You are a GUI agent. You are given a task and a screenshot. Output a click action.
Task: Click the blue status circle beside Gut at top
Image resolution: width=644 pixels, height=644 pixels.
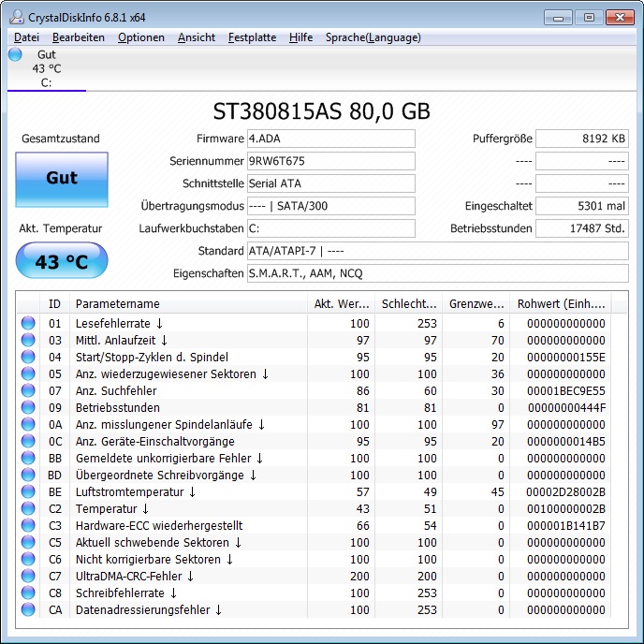15,54
